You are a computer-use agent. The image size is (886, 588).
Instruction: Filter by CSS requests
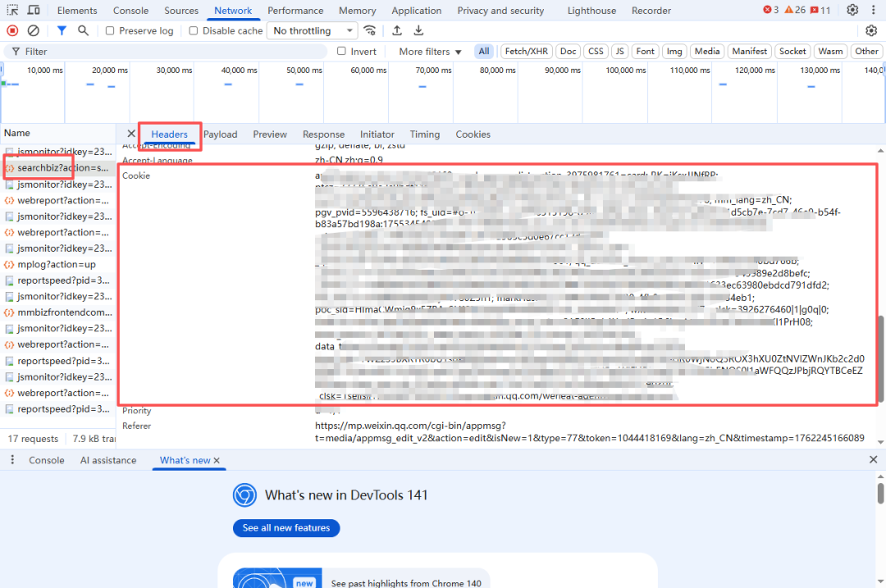[596, 51]
